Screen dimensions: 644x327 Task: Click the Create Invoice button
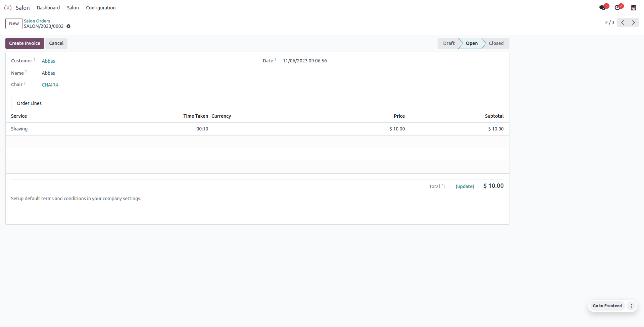tap(24, 43)
